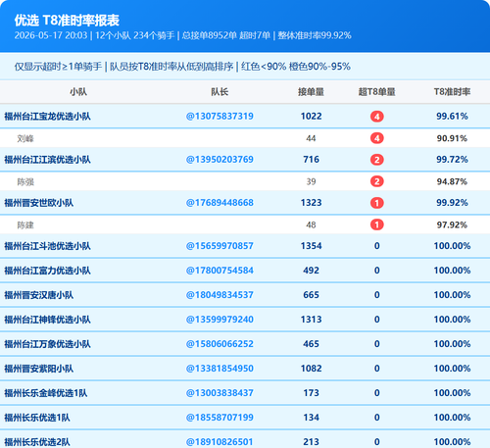Screen dimensions: 490x448
Task: Click order count 173
Action: point(311,393)
